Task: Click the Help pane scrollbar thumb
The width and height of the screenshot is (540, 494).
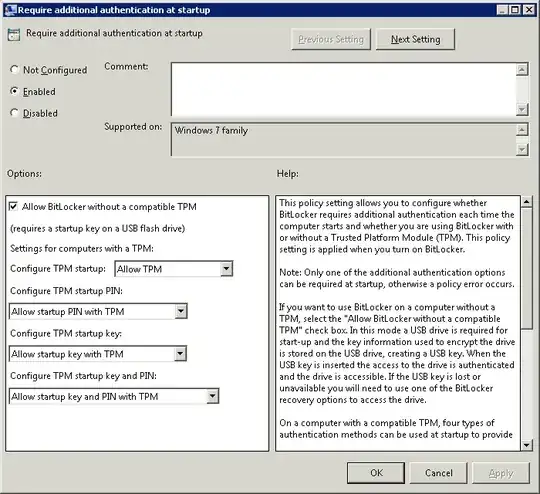Action: pos(527,268)
